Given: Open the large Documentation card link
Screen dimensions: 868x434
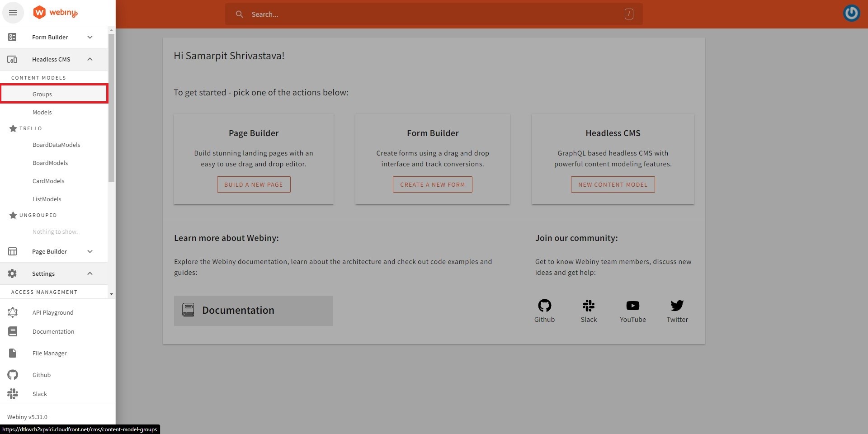Looking at the screenshot, I should [x=253, y=311].
